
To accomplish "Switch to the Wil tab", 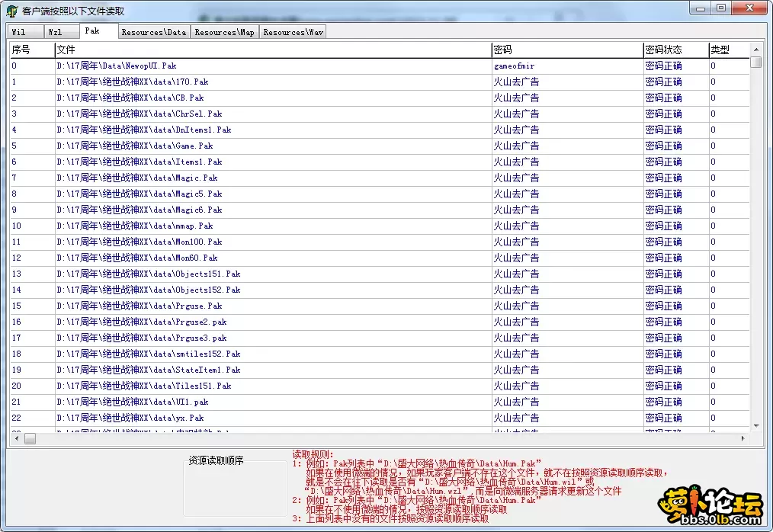I will (18, 32).
